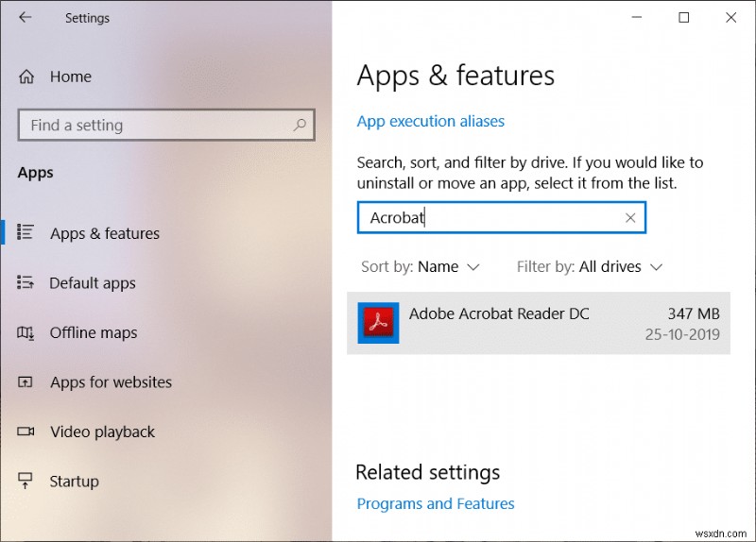Click the Apps & features list icon
Screen dimensions: 756x542
click(x=26, y=231)
